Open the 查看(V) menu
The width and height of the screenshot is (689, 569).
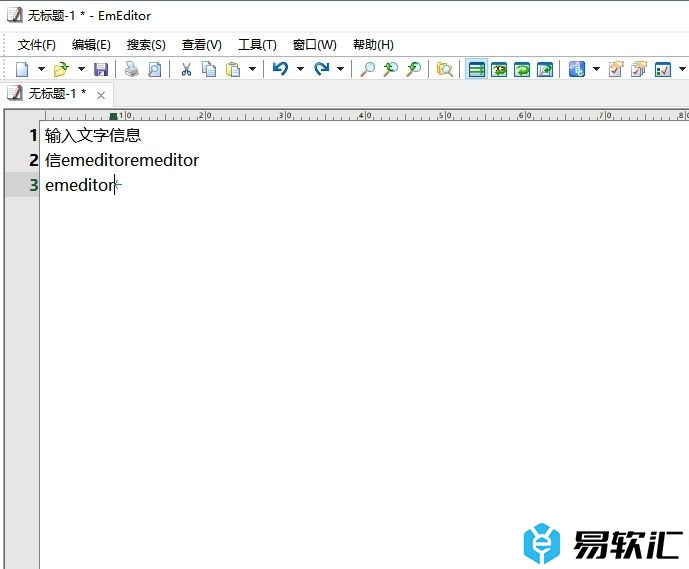[x=202, y=44]
